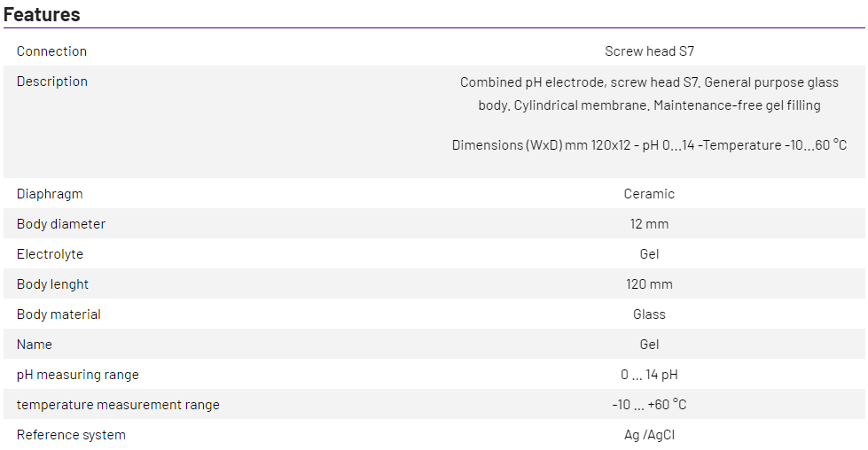Viewport: 868px width, 450px height.
Task: Click the Ceramic diaphragm value
Action: (x=649, y=194)
